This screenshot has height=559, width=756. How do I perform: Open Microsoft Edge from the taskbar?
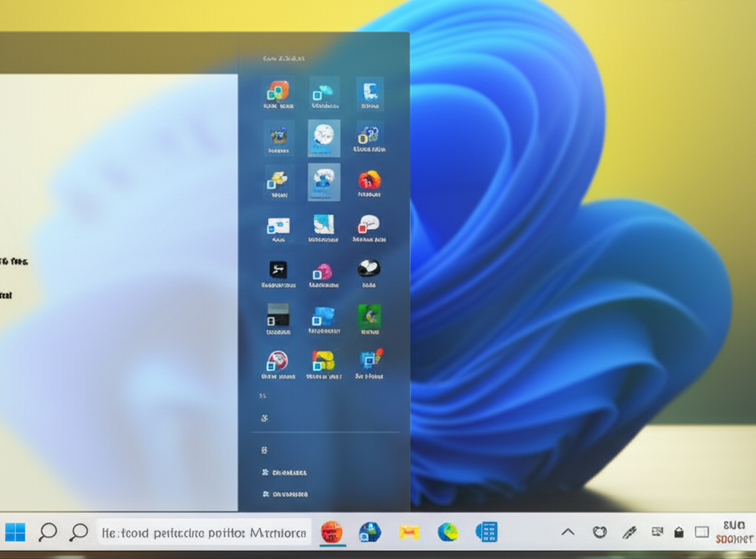[447, 532]
